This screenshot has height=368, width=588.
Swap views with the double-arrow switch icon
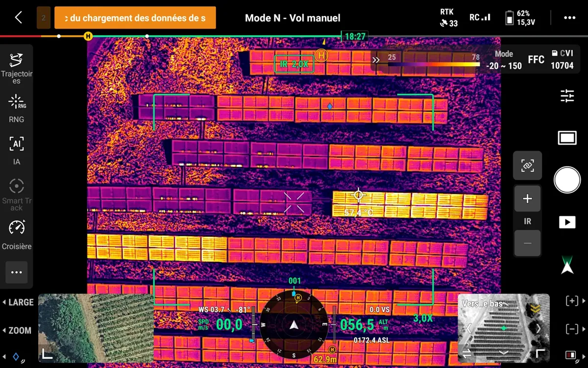(467, 353)
